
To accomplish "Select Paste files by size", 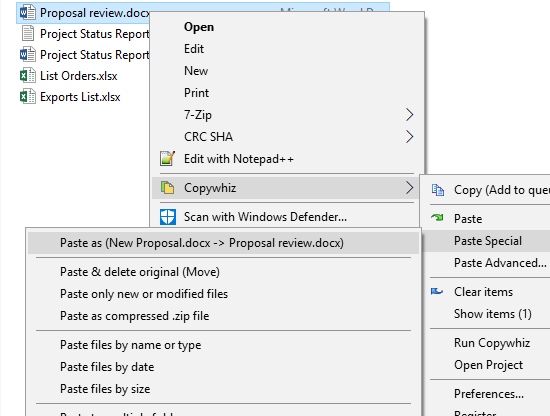I will pos(223,389).
